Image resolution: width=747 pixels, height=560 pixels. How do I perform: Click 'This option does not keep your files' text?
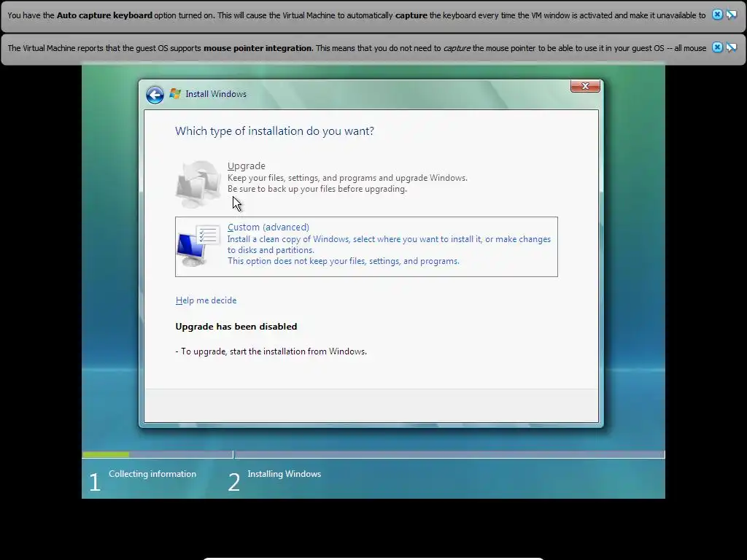343,261
